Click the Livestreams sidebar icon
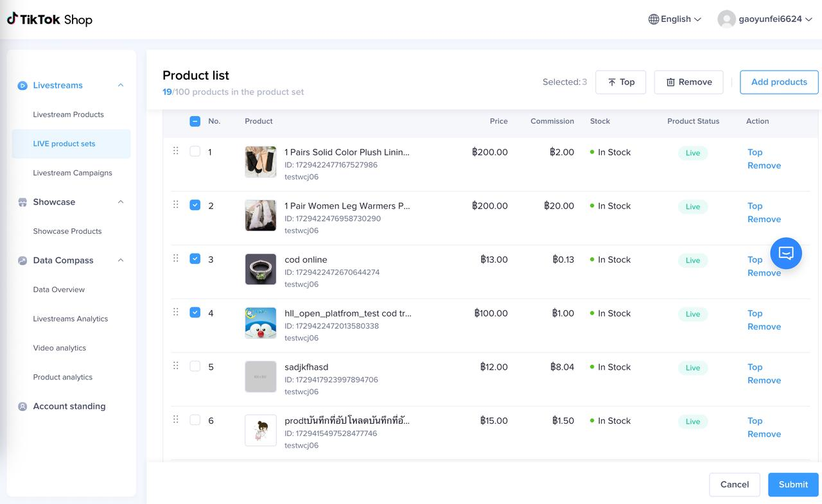The width and height of the screenshot is (822, 504). (22, 85)
